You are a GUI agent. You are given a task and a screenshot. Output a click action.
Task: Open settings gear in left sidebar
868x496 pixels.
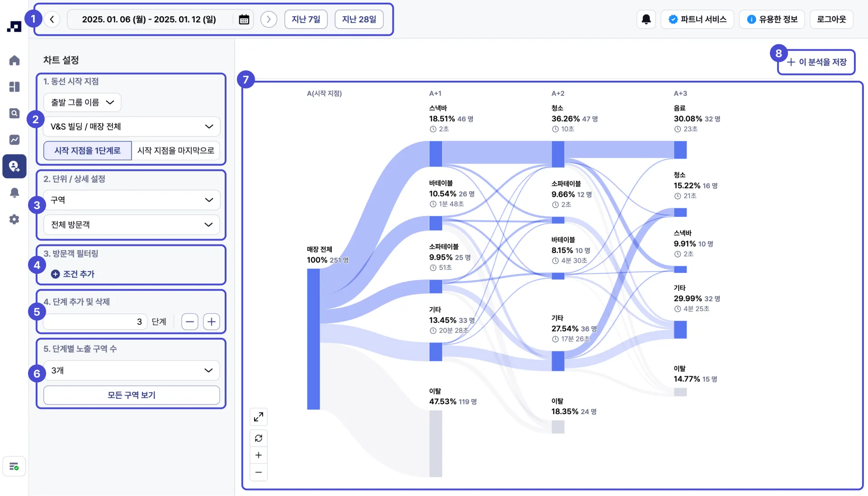point(14,220)
